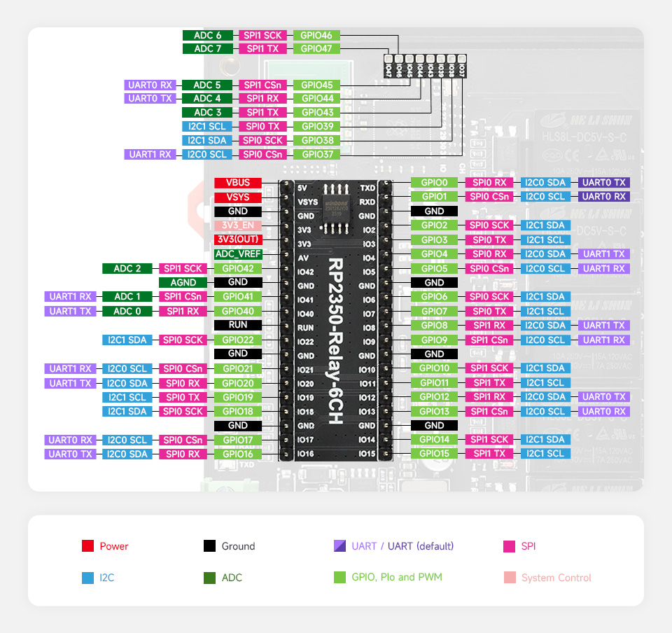Click the GPIO15 pin label
This screenshot has height=633, width=672.
click(x=433, y=453)
